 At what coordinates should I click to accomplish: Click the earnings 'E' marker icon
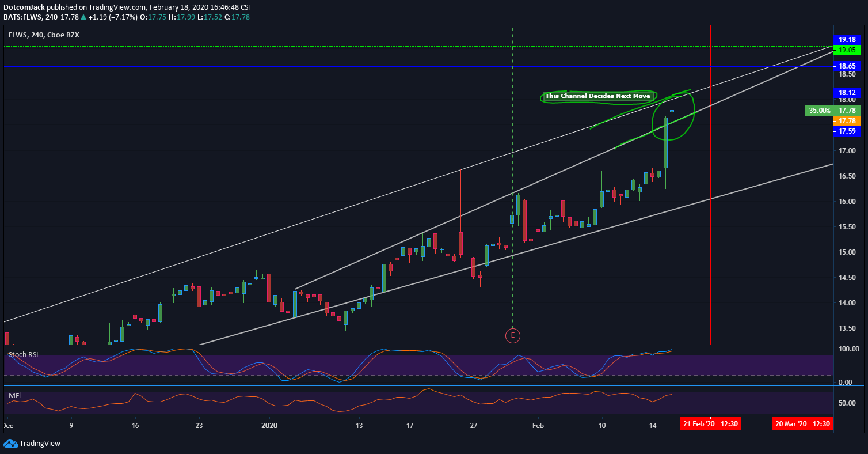[x=512, y=335]
